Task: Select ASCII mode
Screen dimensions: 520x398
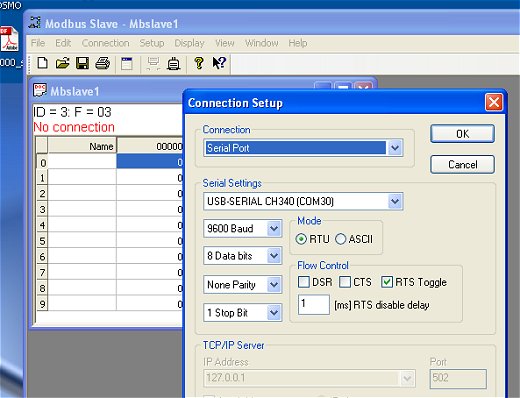Action: tap(340, 239)
